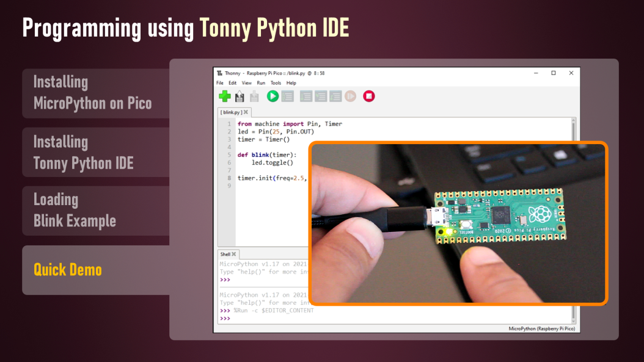Screen dimensions: 644x362
Task: Select the Debug current script icon
Action: 288,96
